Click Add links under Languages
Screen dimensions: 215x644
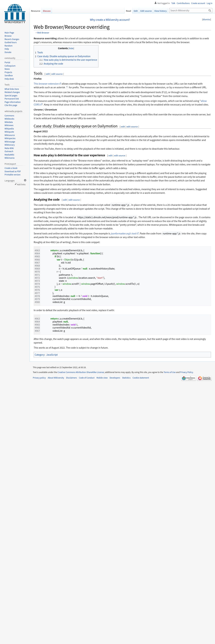click(x=21, y=185)
